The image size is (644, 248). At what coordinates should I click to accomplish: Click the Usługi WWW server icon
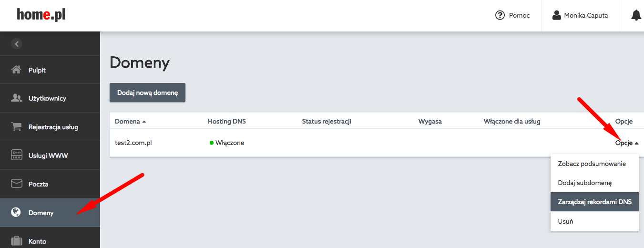[x=17, y=155]
